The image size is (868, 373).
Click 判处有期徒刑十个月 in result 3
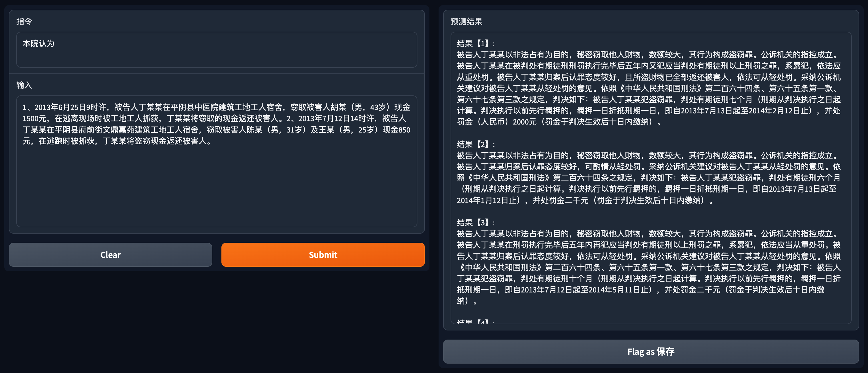[556, 279]
